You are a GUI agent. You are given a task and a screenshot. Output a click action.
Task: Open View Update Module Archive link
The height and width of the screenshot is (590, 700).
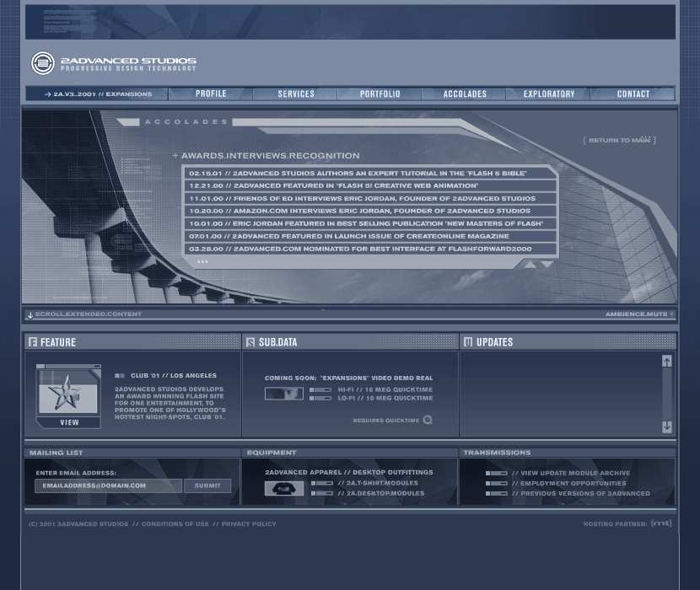(571, 473)
